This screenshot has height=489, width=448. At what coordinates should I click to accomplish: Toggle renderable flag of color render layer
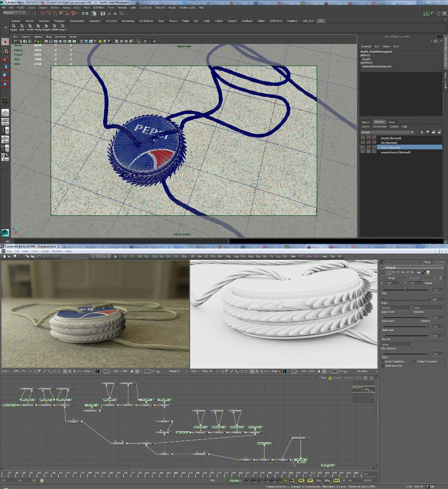coord(363,147)
